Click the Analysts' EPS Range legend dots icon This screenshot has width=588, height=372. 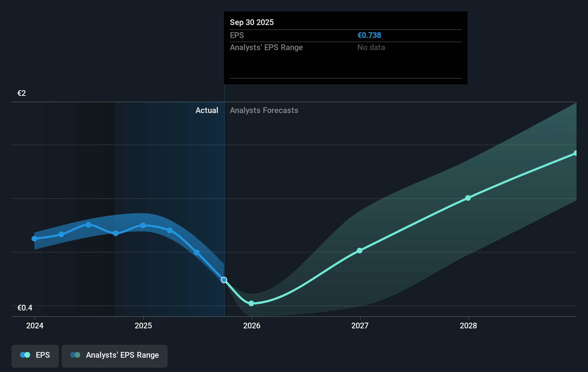[75, 355]
